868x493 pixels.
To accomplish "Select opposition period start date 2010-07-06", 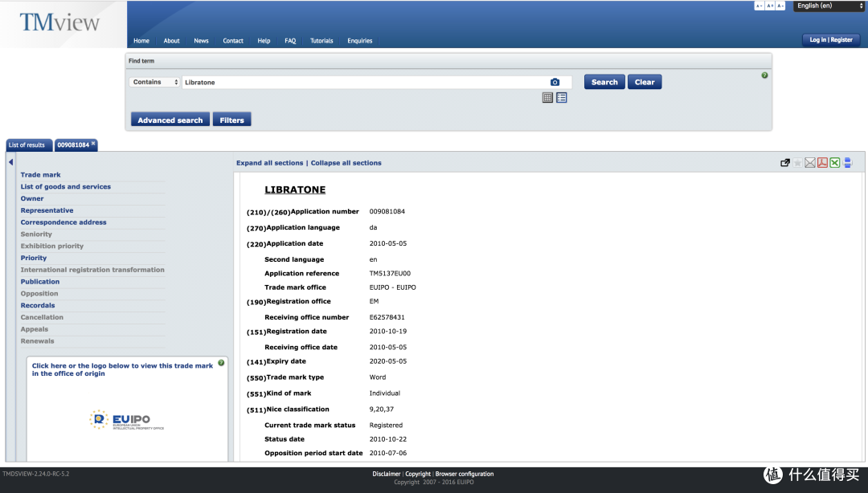I will coord(388,453).
